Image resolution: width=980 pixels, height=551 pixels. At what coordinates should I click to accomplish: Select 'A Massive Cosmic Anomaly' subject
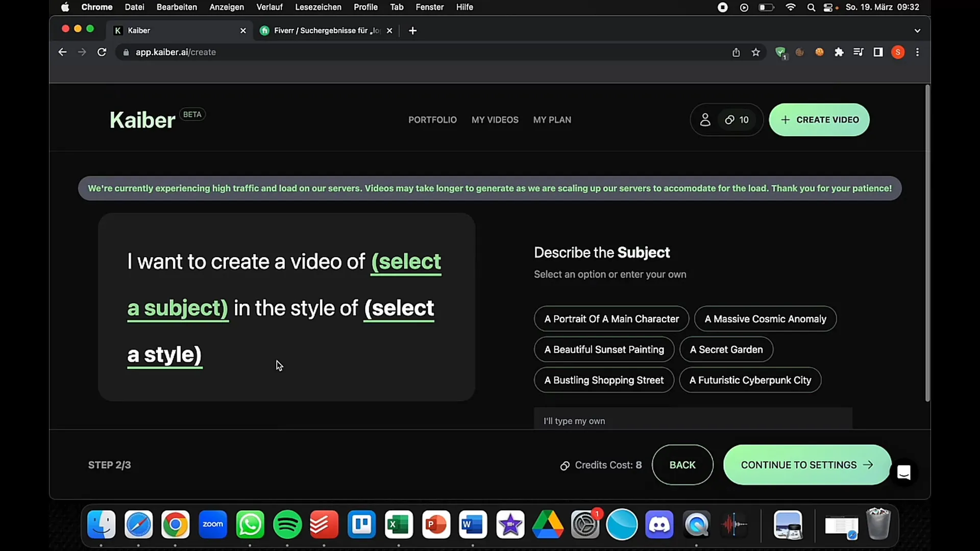tap(765, 319)
